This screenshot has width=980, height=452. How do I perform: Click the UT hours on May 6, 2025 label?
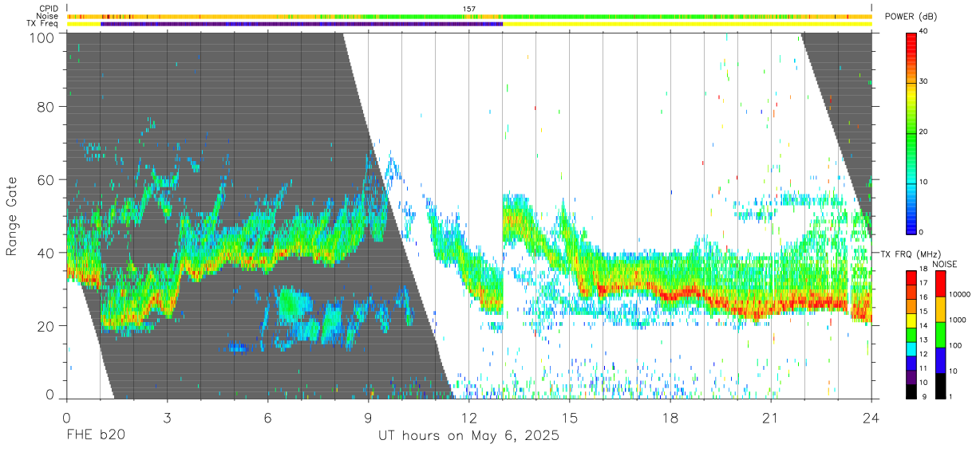(469, 436)
